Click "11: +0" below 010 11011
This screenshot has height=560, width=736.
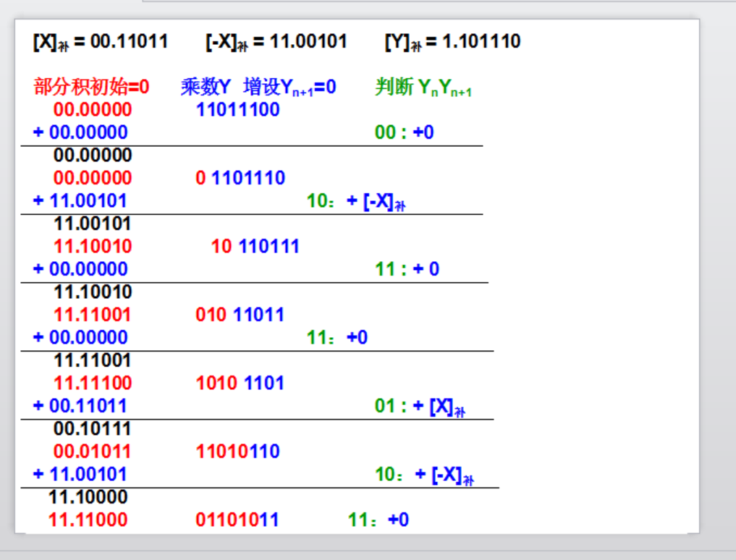(337, 337)
